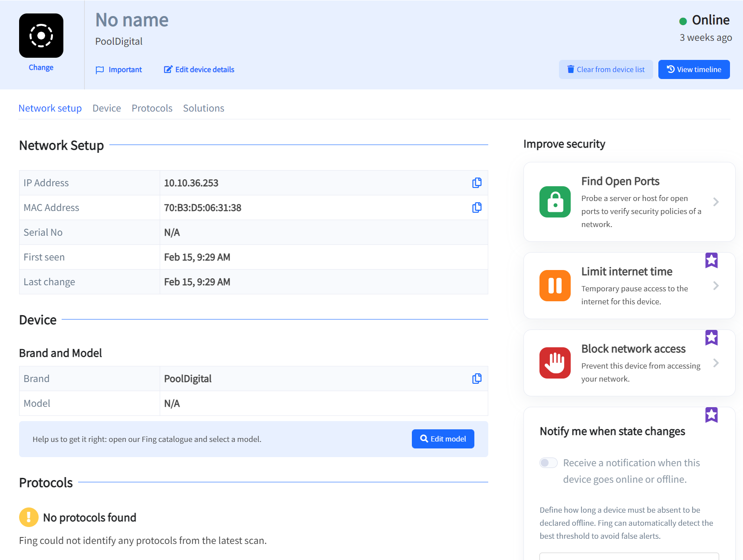Open Edit device details
Viewport: 743px width, 560px height.
point(199,69)
